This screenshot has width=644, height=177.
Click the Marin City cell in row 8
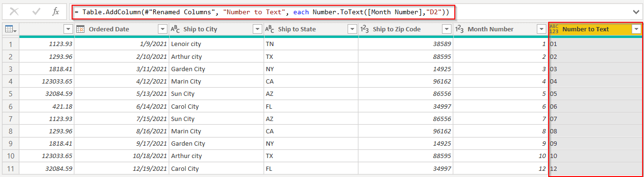click(216, 131)
